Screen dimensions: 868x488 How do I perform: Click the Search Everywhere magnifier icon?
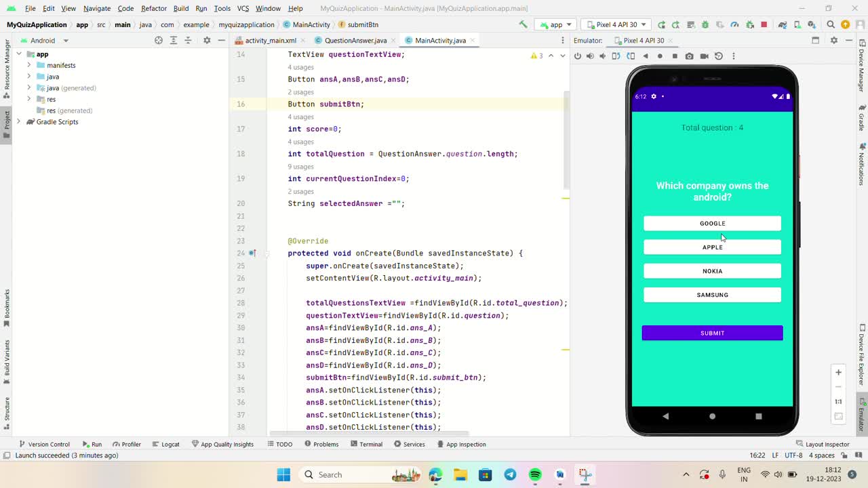[x=831, y=24]
